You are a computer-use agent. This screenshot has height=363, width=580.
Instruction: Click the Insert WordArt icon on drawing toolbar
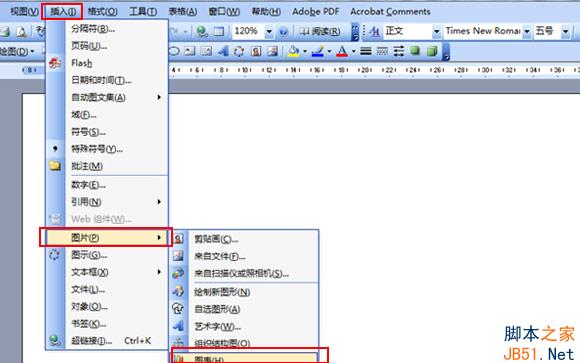click(223, 51)
